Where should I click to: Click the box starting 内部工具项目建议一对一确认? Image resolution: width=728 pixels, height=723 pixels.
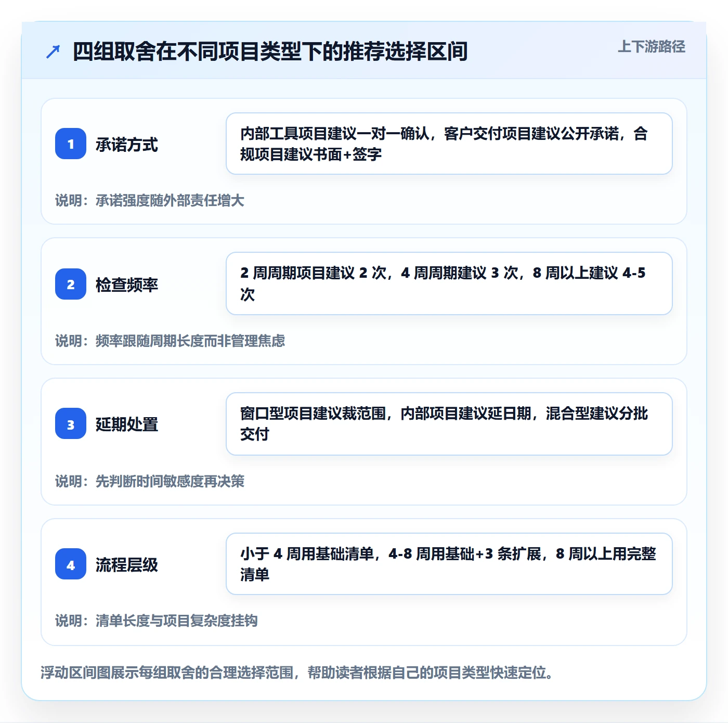pos(449,144)
